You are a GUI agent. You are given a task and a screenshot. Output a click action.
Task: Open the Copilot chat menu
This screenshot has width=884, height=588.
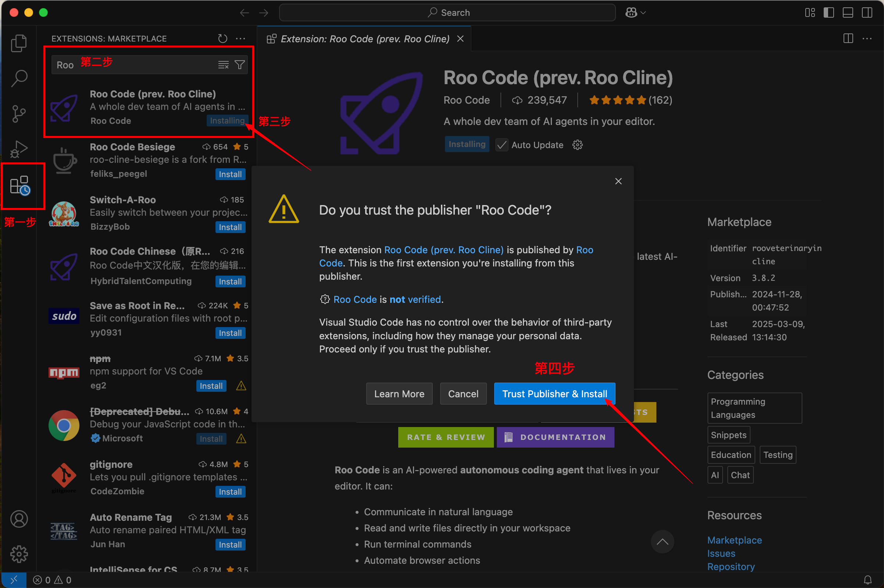pyautogui.click(x=635, y=13)
